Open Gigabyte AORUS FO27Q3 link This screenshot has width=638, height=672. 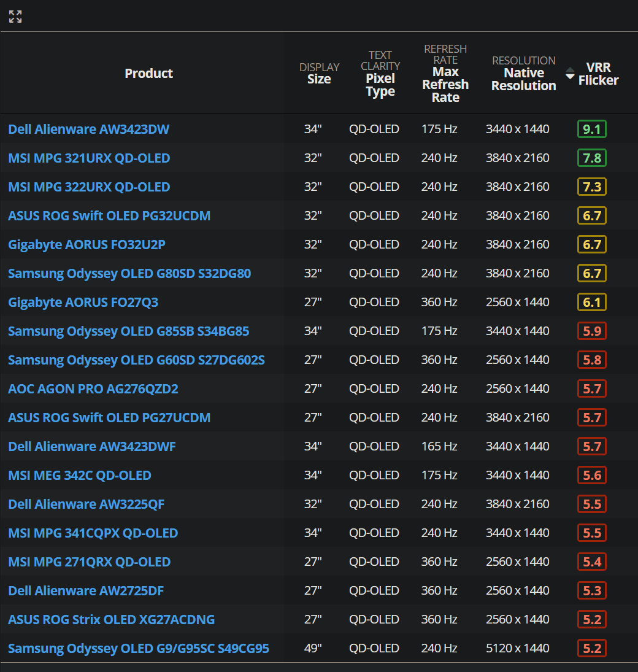83,302
